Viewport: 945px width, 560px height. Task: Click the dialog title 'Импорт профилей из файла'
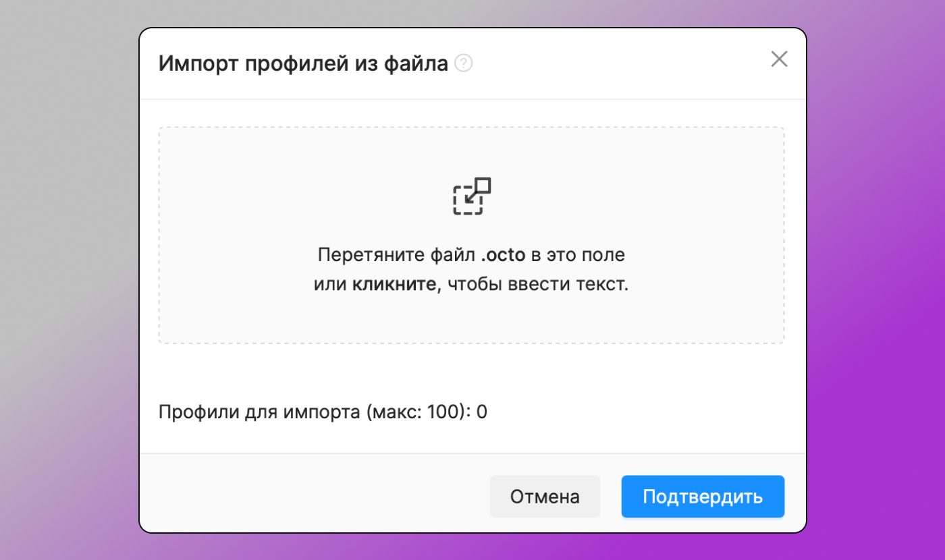302,63
